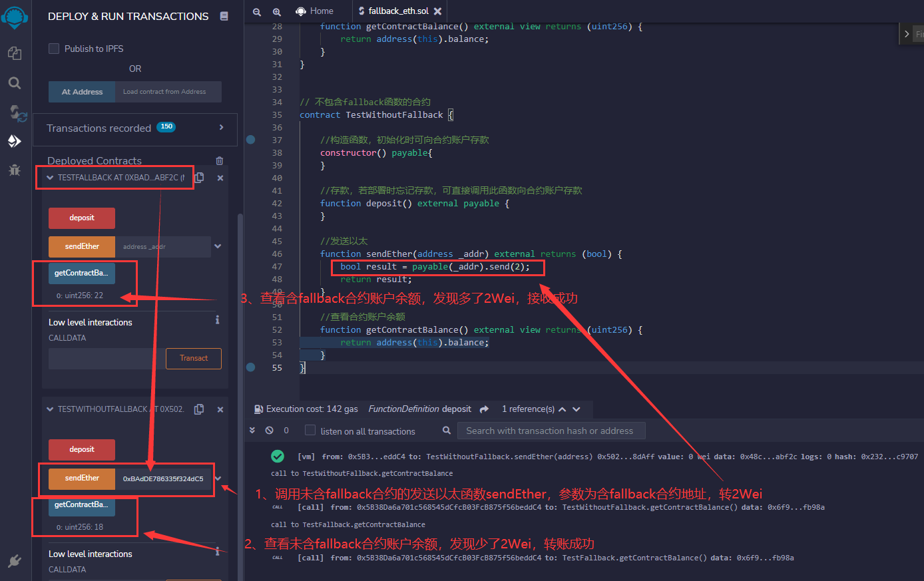Image resolution: width=924 pixels, height=581 pixels.
Task: Check listen on all transactions
Action: tap(310, 431)
